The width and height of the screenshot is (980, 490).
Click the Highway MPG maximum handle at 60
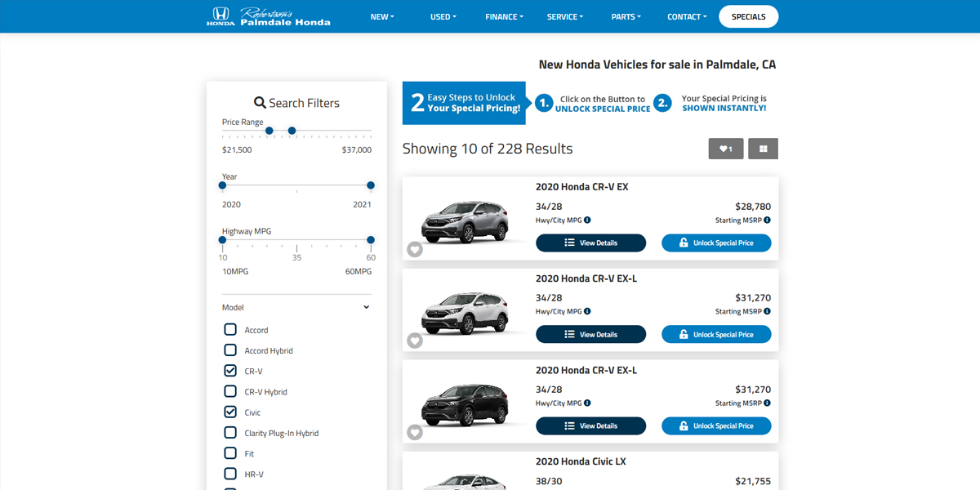[371, 240]
